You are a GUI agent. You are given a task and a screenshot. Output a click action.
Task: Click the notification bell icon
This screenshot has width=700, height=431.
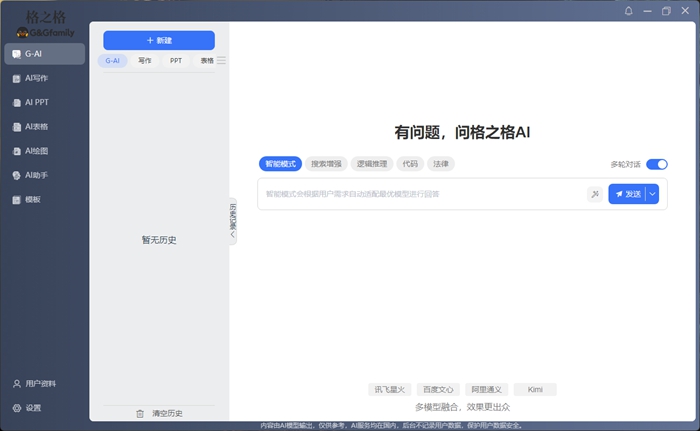629,11
